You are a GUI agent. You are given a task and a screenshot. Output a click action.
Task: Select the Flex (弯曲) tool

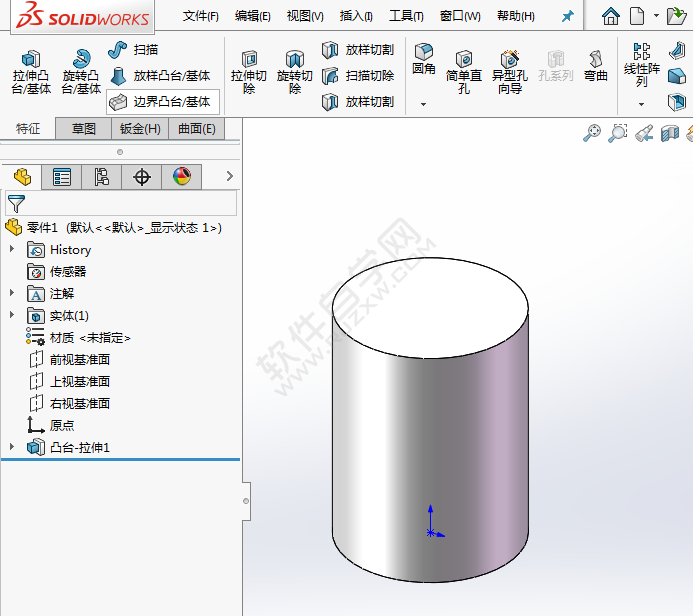point(596,66)
